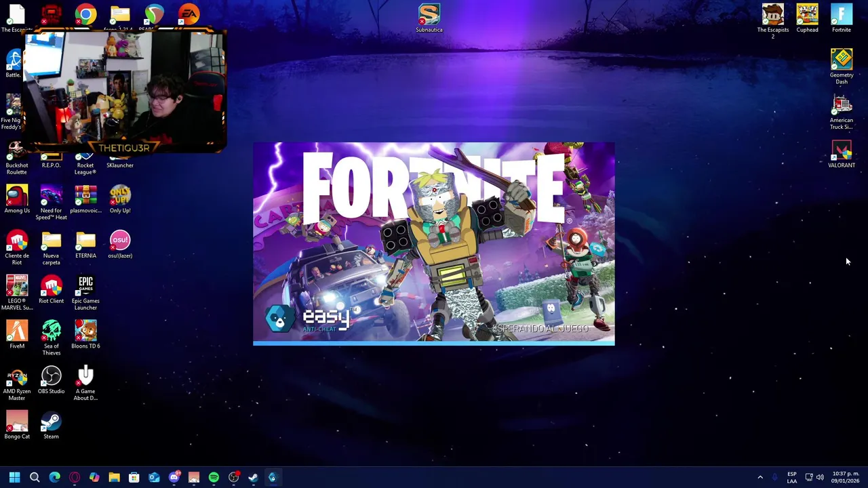Select the R.E.P.O. desktop label
Image resolution: width=868 pixels, height=488 pixels.
tap(51, 165)
